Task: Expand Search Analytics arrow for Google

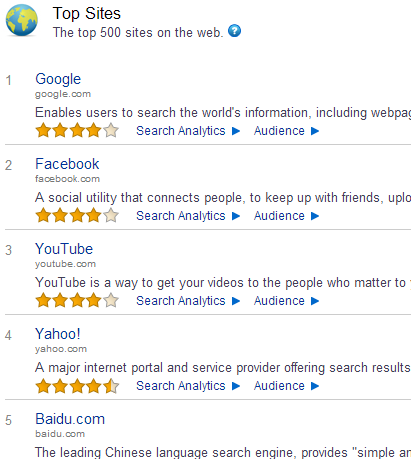Action: click(x=236, y=131)
